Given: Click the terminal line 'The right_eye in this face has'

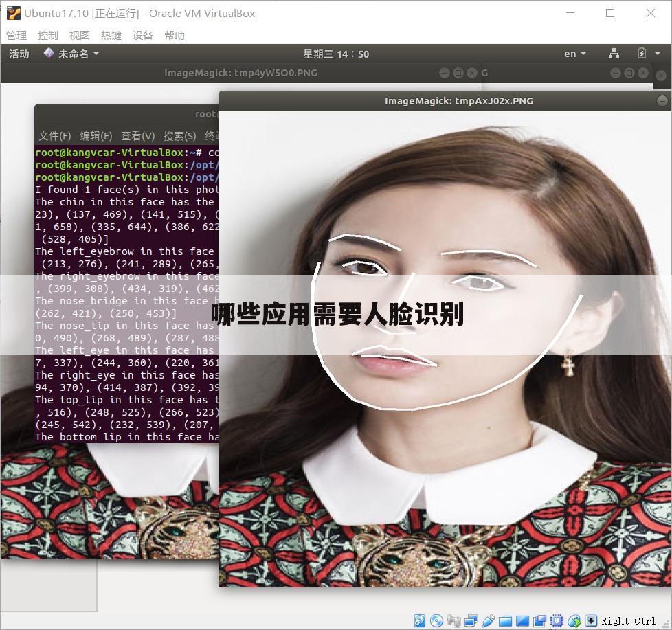Looking at the screenshot, I should [127, 375].
